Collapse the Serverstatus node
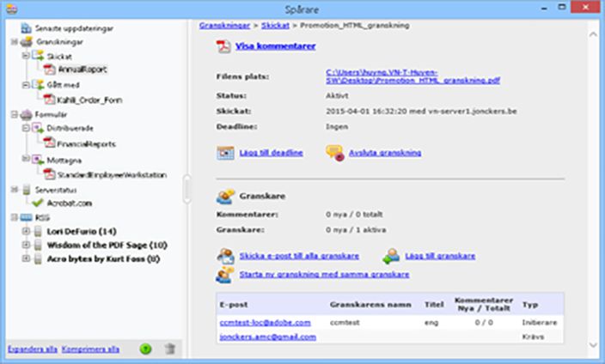The width and height of the screenshot is (605, 364). point(15,190)
